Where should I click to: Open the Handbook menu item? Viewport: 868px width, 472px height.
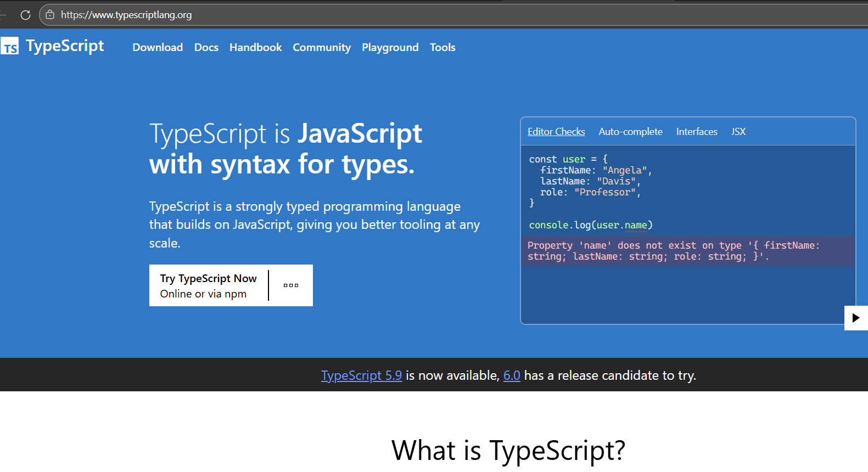tap(255, 47)
